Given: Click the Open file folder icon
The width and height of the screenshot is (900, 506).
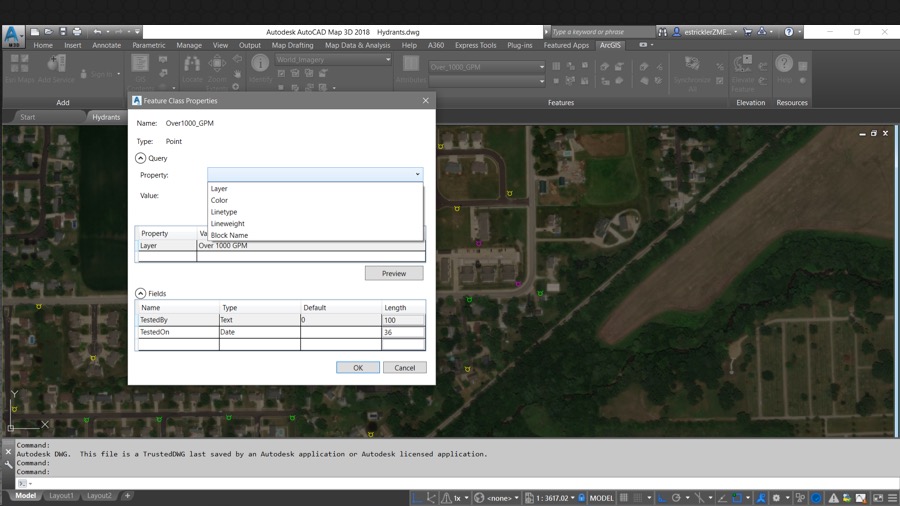Looking at the screenshot, I should tap(48, 32).
